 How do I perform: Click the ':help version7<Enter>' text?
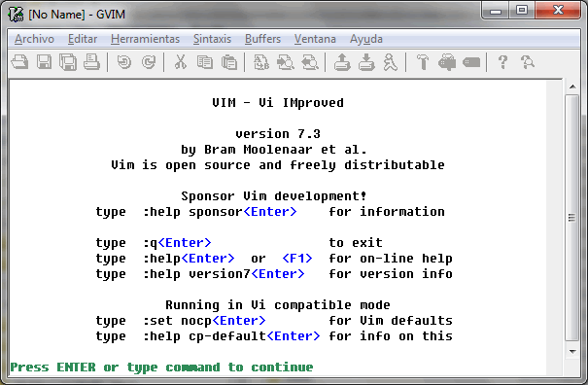(224, 274)
